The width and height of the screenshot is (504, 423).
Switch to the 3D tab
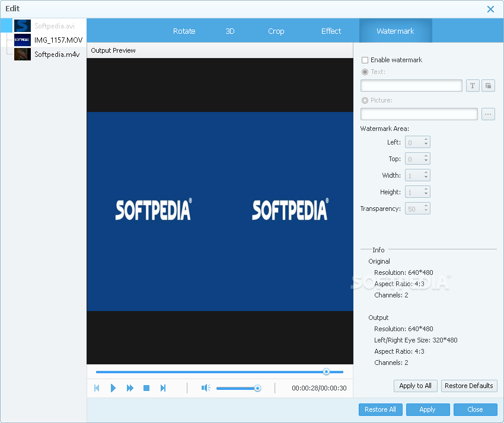click(x=230, y=31)
